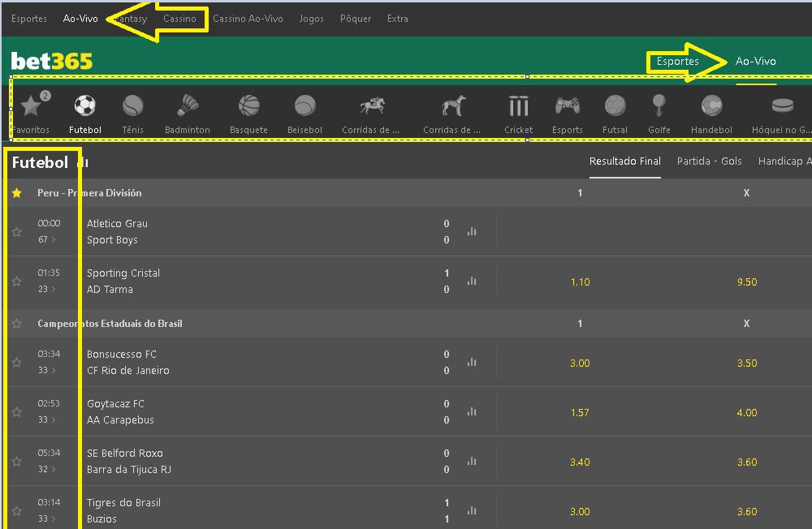Switch to the Partida - Gols tab
The image size is (812, 529).
709,161
